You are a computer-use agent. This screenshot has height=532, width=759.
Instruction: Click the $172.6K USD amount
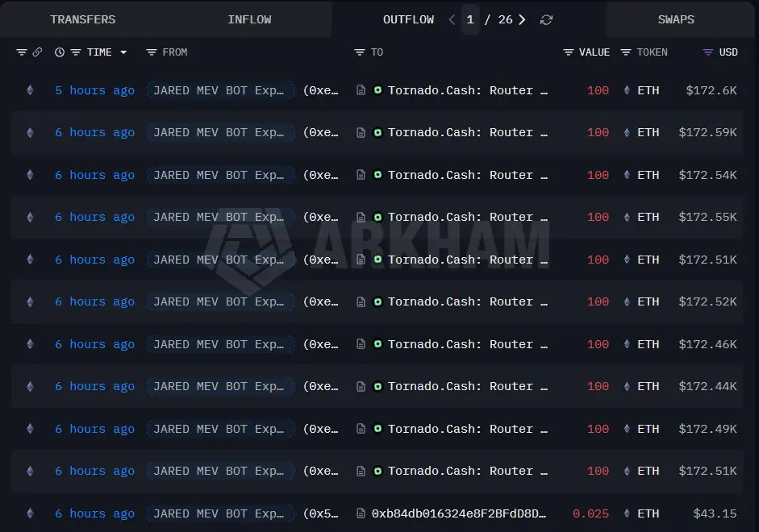(711, 90)
